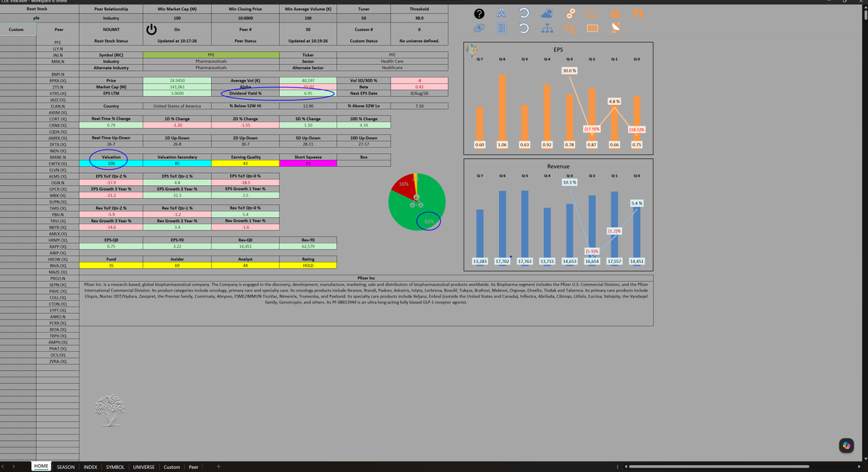Screen dimensions: 868x472
Task: Click the Revenue Q-0 data label 14,451
Action: [637, 260]
